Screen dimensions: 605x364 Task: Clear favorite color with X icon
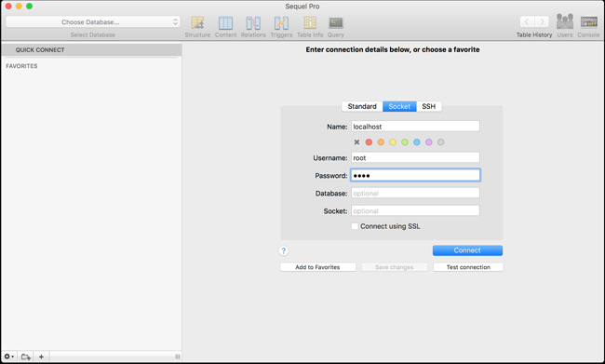356,142
